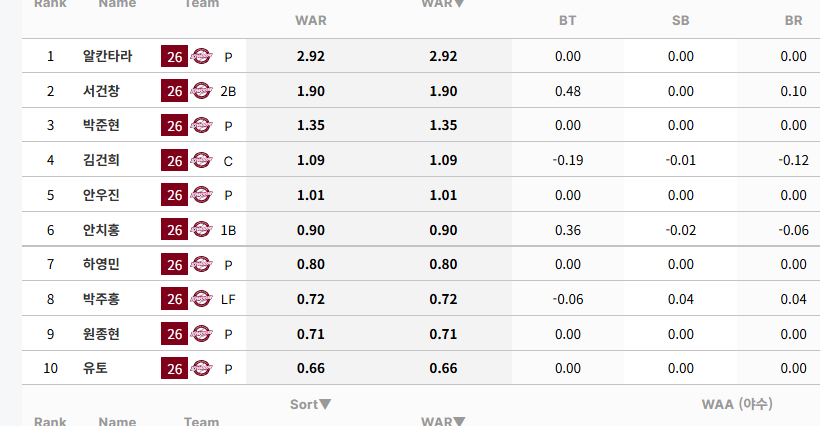This screenshot has height=426, width=820.
Task: Click the team logo icon beside 알칸타라
Action: [201, 56]
